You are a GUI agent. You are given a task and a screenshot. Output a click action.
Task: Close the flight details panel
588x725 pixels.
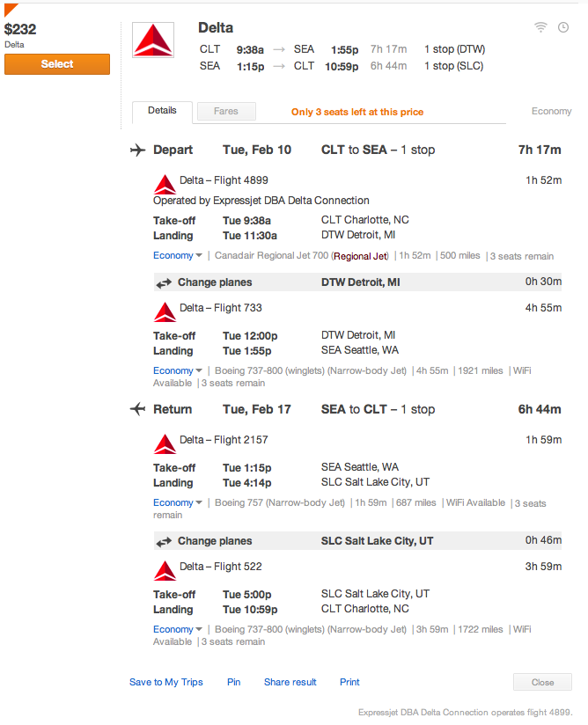click(x=542, y=682)
